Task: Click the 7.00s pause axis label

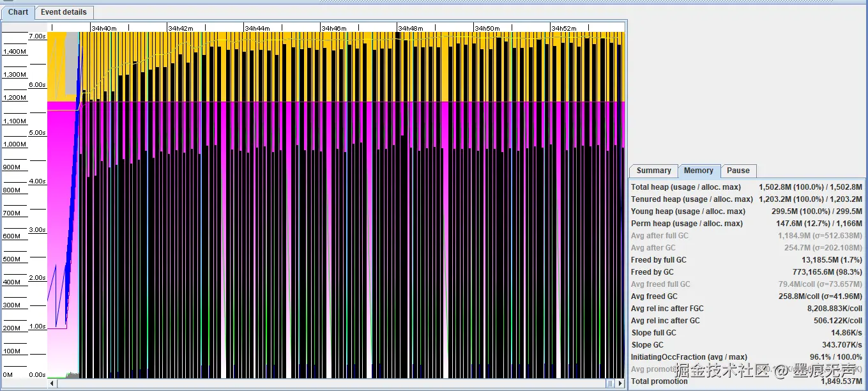Action: tap(37, 36)
